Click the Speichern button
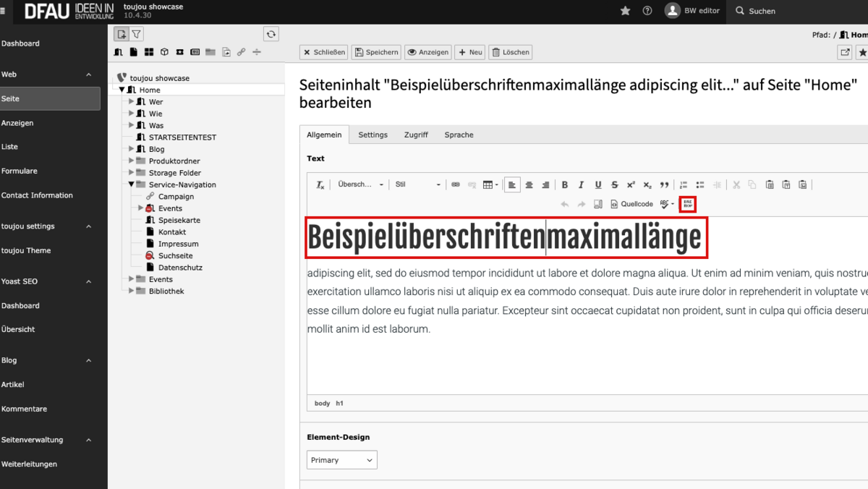 tap(375, 51)
